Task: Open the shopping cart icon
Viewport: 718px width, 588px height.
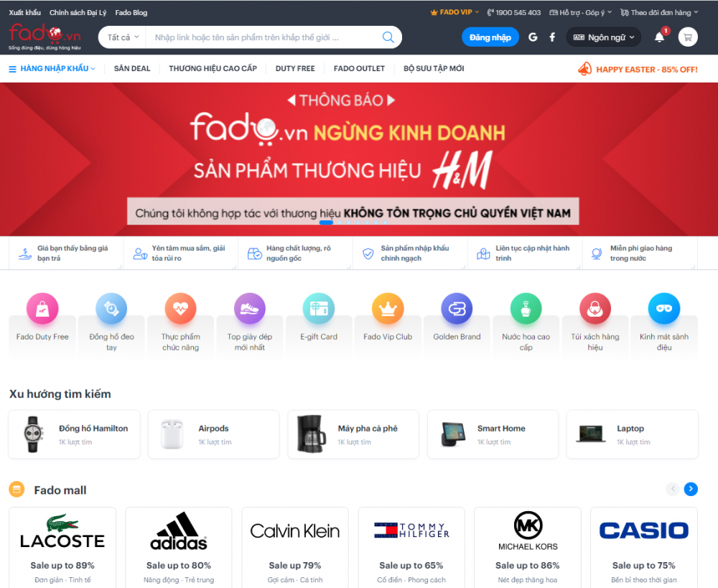Action: pyautogui.click(x=687, y=37)
